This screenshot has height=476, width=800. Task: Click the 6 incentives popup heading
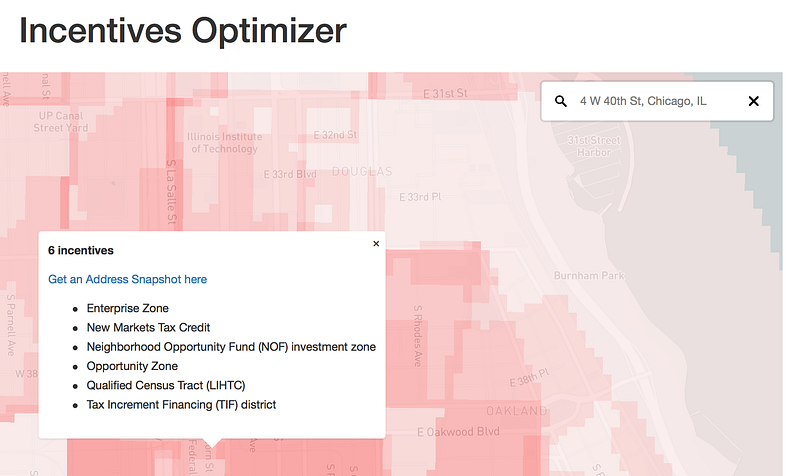(81, 250)
